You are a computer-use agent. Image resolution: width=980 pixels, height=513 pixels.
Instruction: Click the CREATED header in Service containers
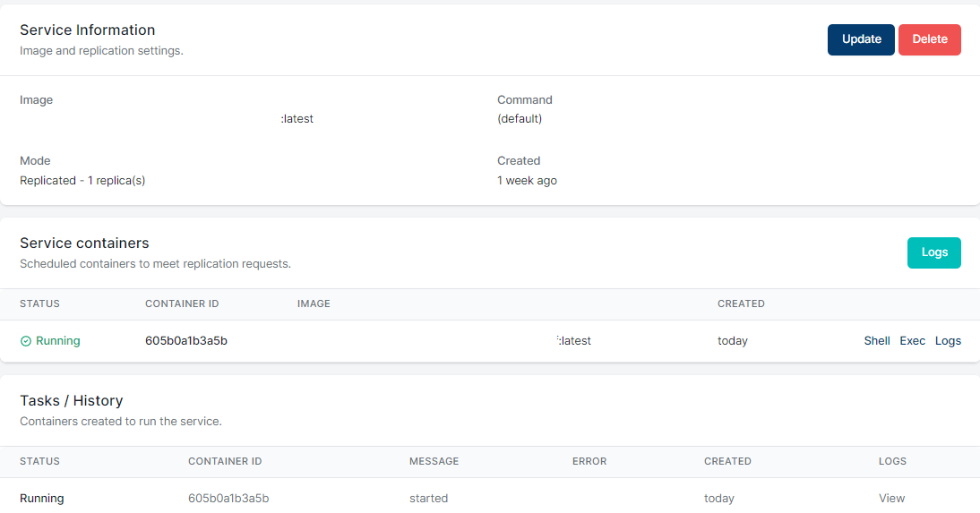[741, 304]
